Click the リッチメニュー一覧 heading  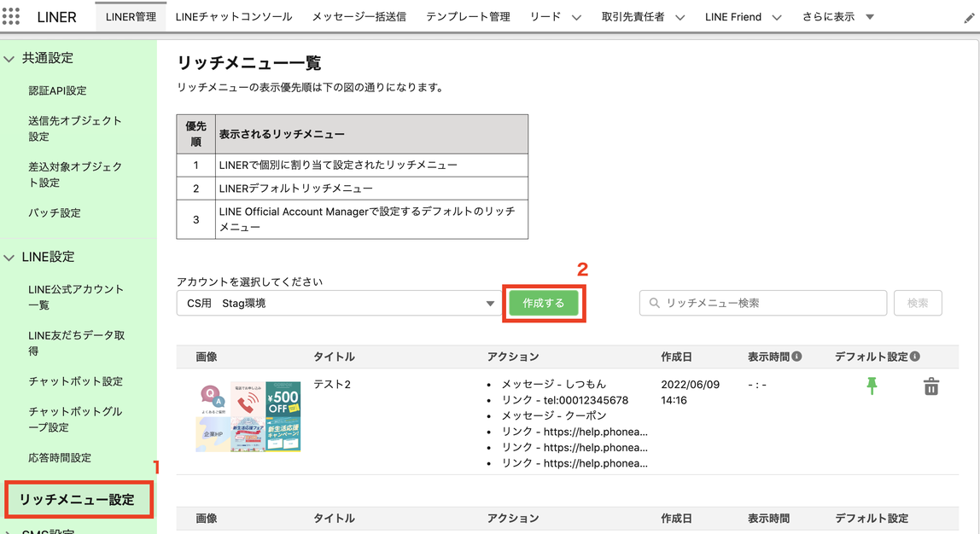[x=248, y=63]
